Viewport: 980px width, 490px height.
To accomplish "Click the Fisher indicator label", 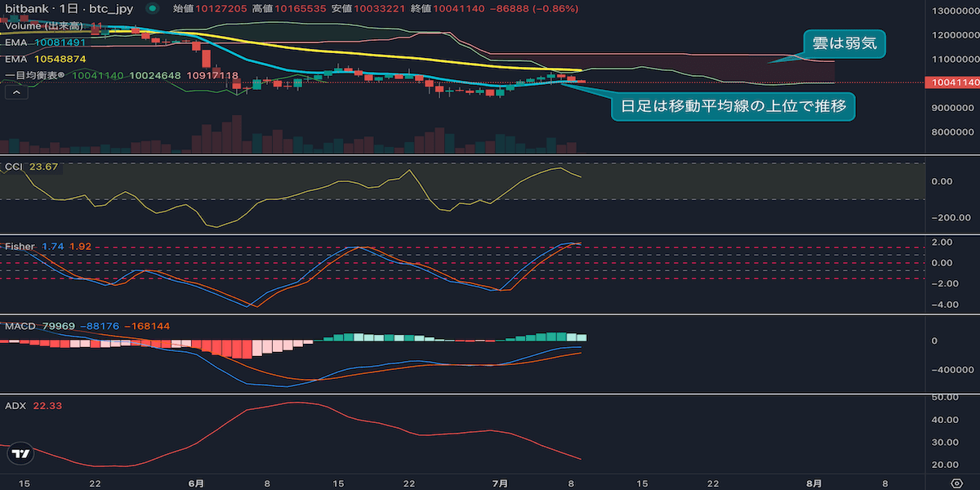I will (x=20, y=246).
